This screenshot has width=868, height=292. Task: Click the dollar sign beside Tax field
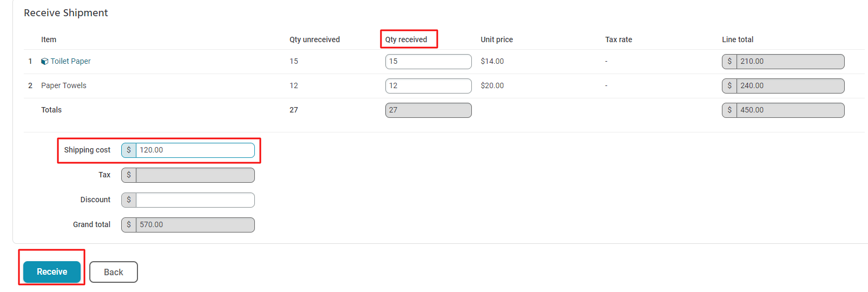pyautogui.click(x=129, y=175)
